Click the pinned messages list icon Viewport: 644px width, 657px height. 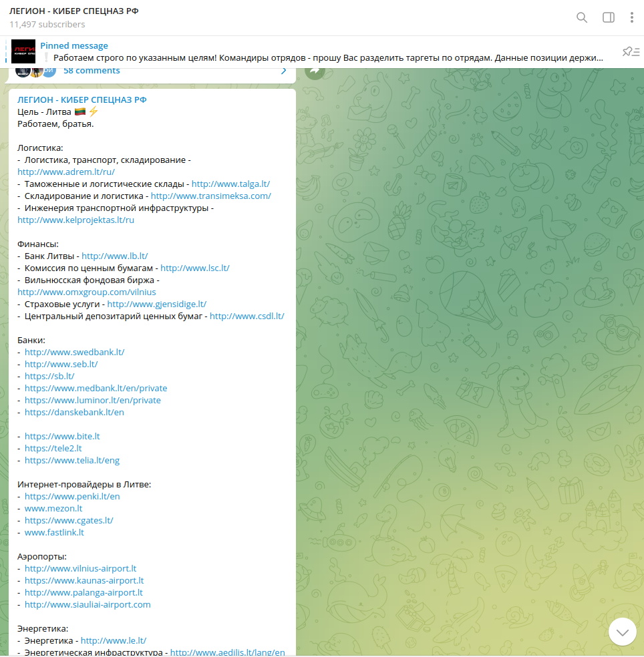[x=631, y=52]
